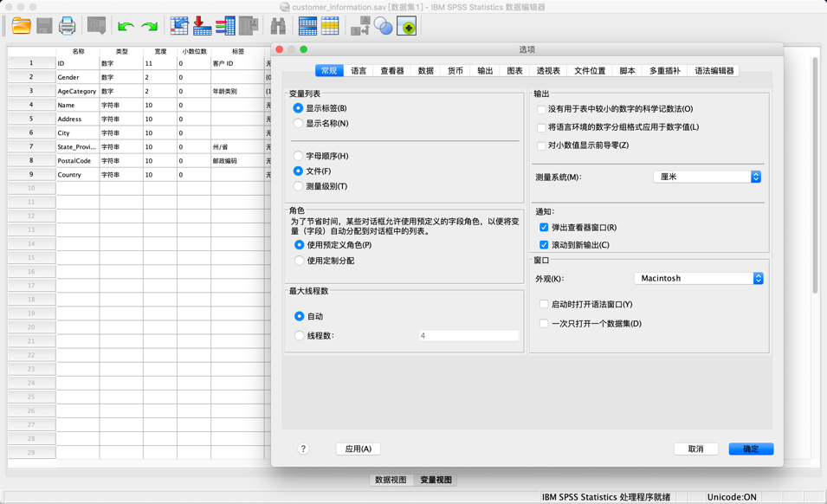827x504 pixels.
Task: Open the recall recent dialogs icon
Action: coord(96,26)
